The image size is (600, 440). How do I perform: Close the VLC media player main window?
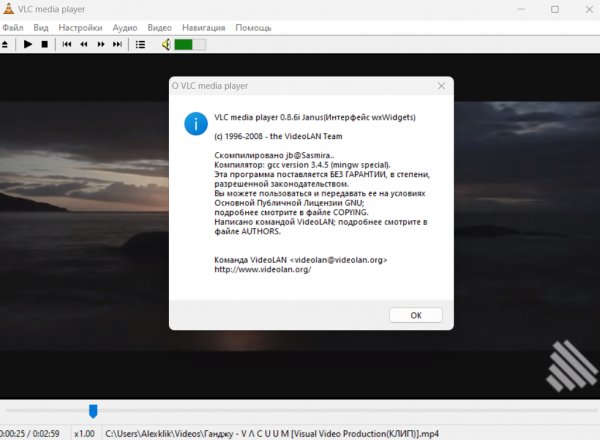589,9
